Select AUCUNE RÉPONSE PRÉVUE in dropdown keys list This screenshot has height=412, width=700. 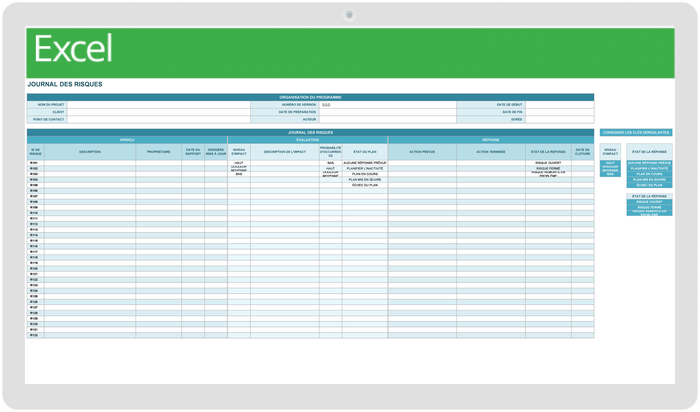click(x=649, y=163)
